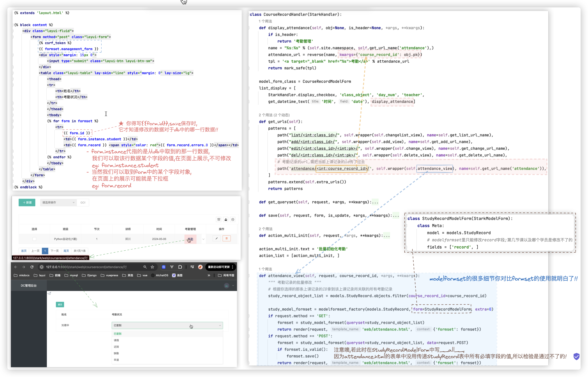Expand the chevron beside 考勤 cell

[204, 239]
